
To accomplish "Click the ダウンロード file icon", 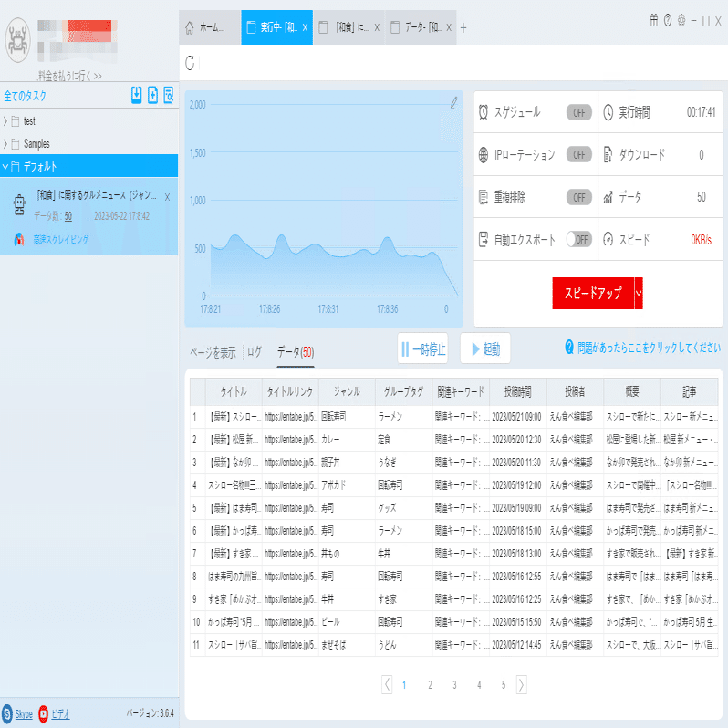I will [x=608, y=154].
